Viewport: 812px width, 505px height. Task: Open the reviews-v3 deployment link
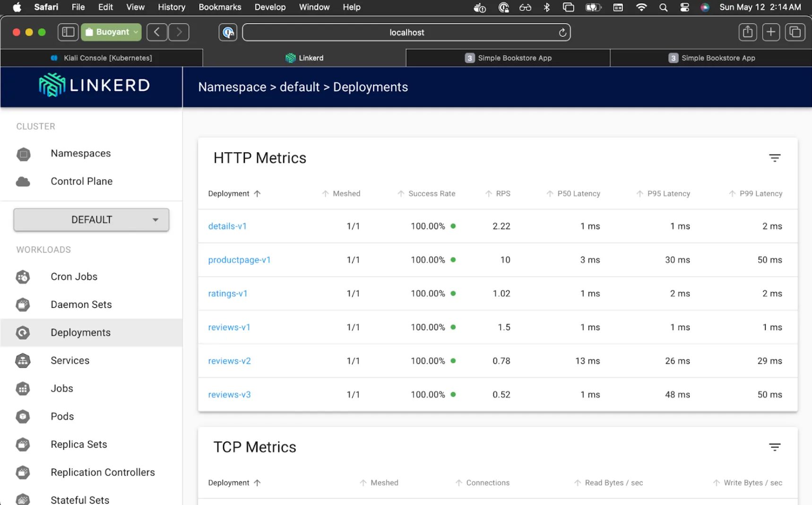(229, 394)
